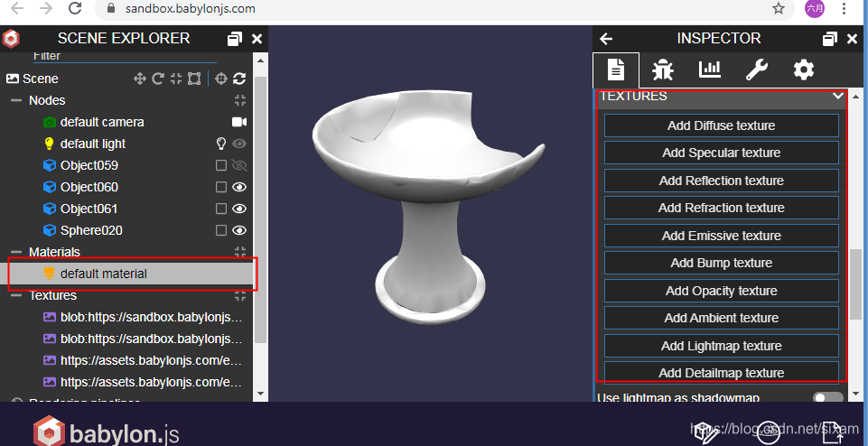
Task: Enable the rotation gizmo in Scene row
Action: tap(158, 79)
